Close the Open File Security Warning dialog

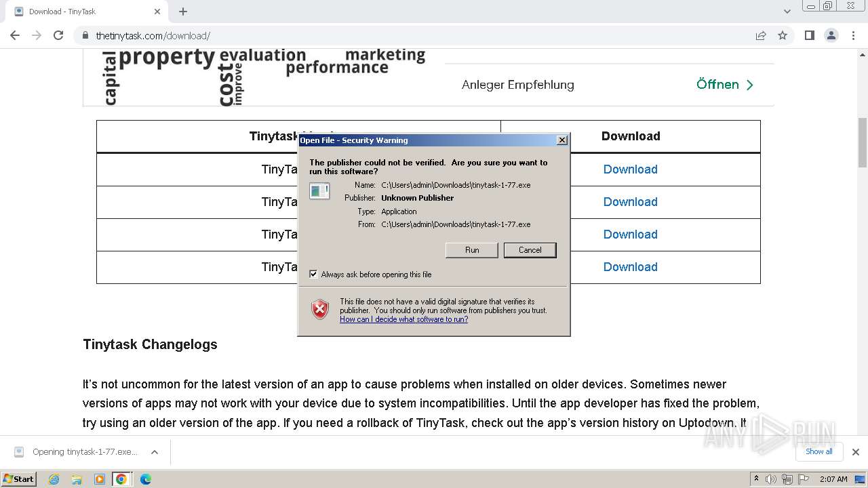(x=561, y=140)
